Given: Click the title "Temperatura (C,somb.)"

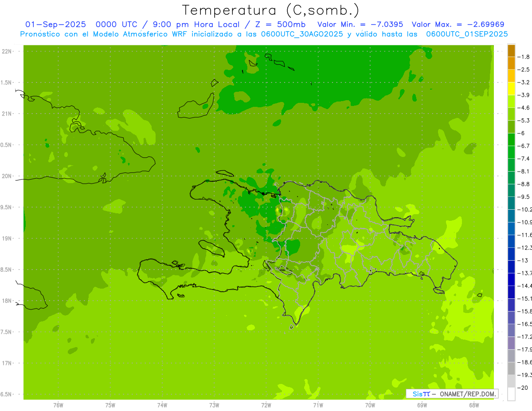Looking at the screenshot, I should pyautogui.click(x=270, y=10).
